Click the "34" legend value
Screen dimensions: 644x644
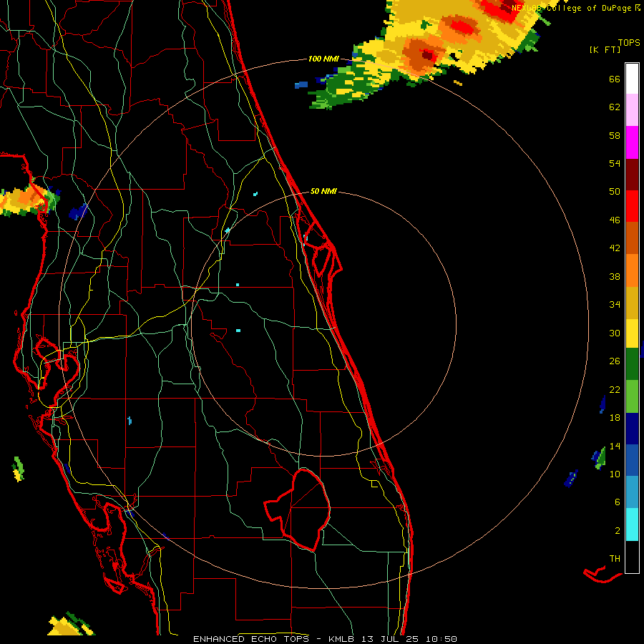pos(615,305)
